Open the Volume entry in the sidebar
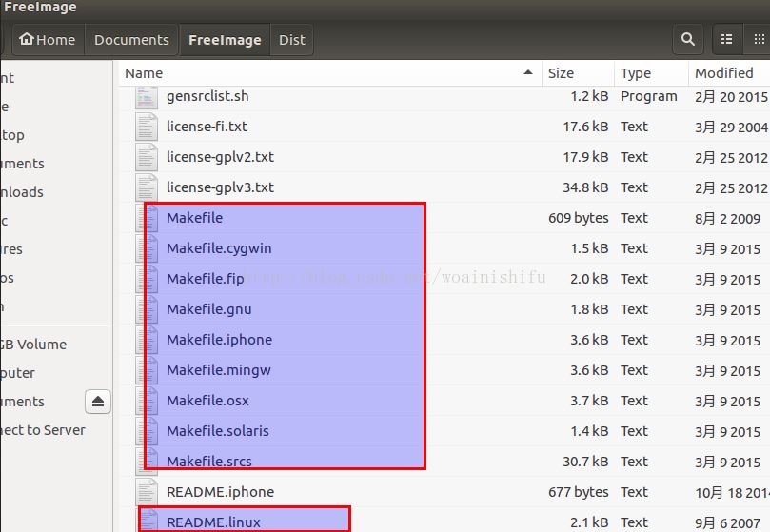Viewport: 770px width, 532px height. [x=33, y=345]
